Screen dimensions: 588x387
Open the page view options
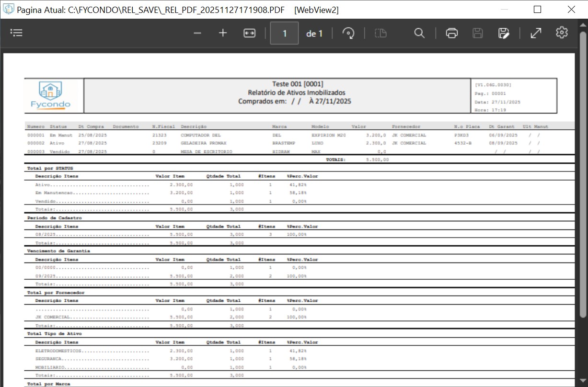[380, 33]
